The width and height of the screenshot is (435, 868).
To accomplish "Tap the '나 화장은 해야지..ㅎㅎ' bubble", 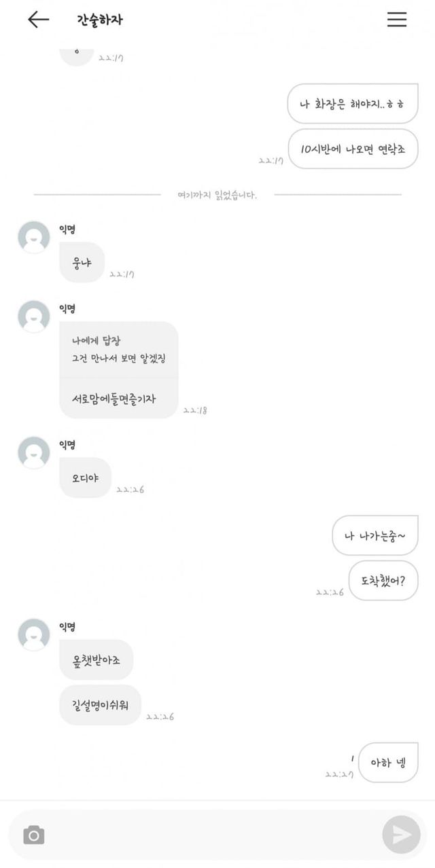I will (353, 104).
